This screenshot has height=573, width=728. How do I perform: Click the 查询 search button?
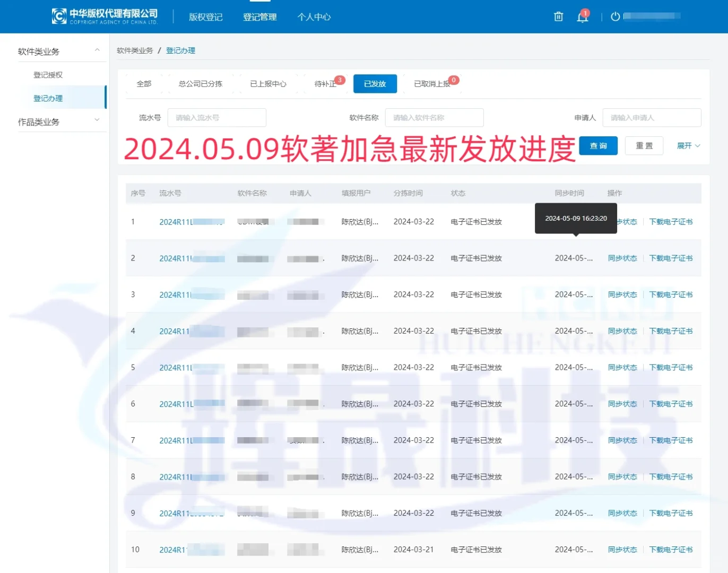[598, 145]
